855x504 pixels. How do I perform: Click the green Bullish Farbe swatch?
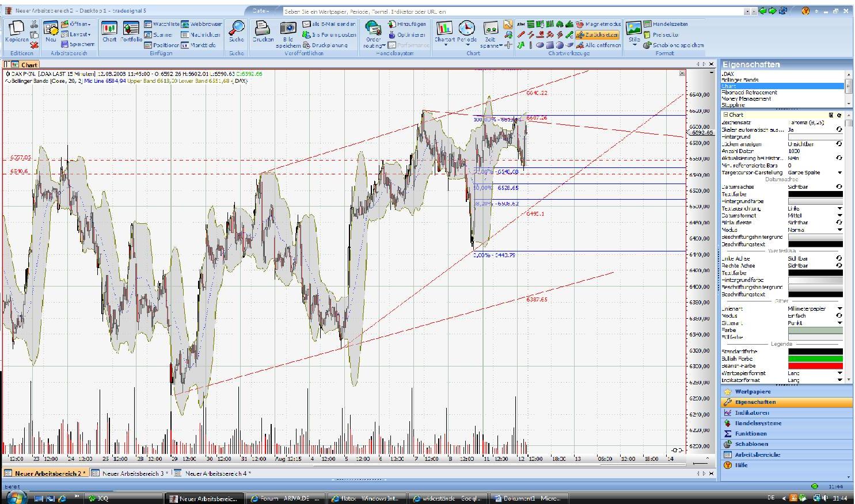(815, 359)
